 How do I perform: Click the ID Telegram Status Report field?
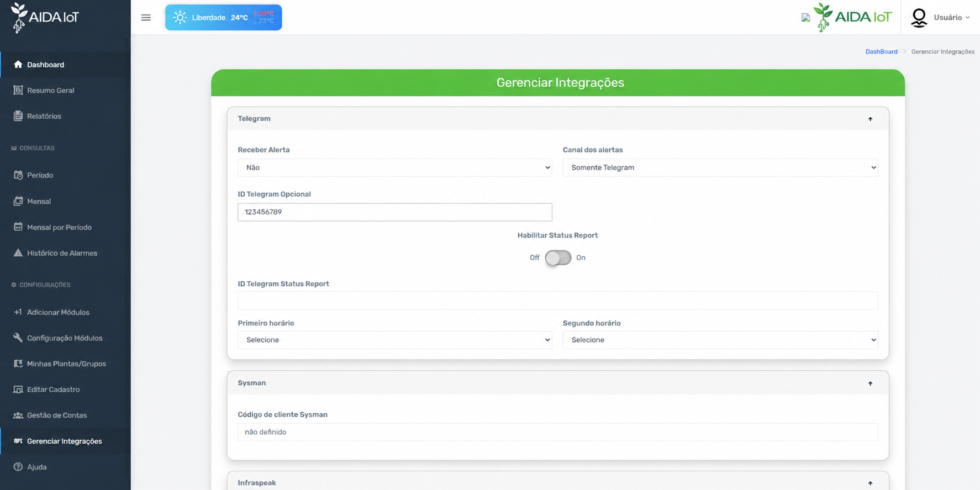tap(557, 301)
